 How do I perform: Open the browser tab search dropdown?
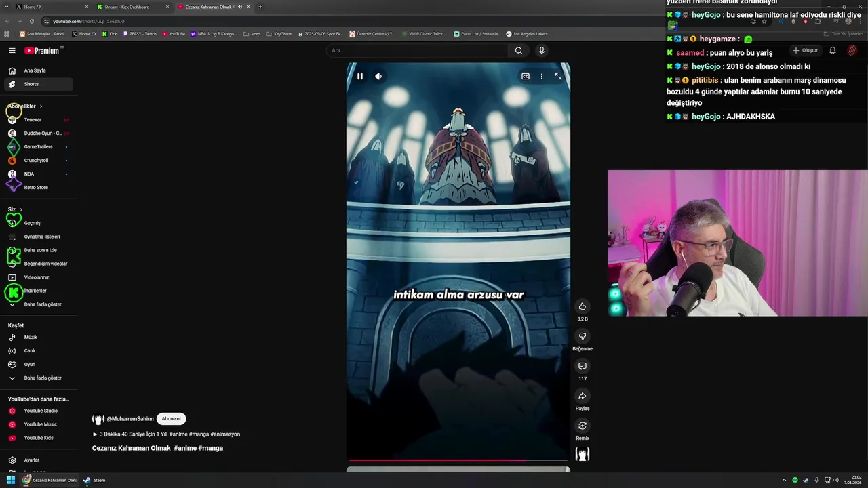click(x=7, y=7)
